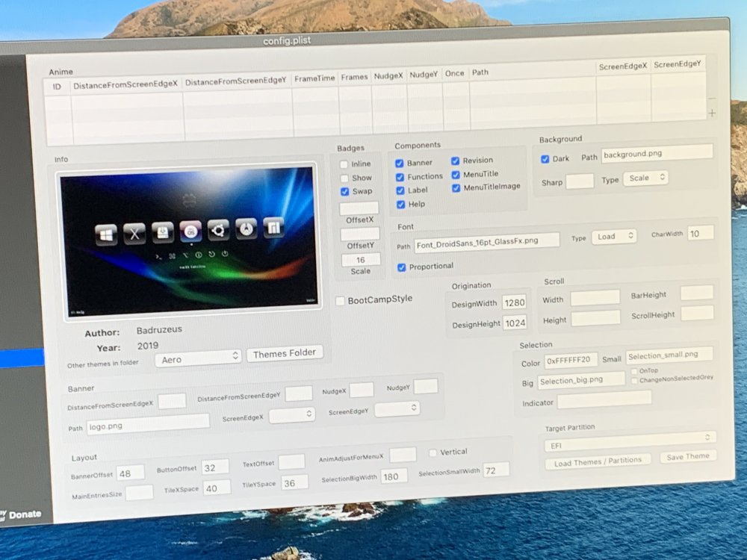Toggle the MenuTitle checkbox
Viewport: 747px width, 560px height.
pos(456,175)
